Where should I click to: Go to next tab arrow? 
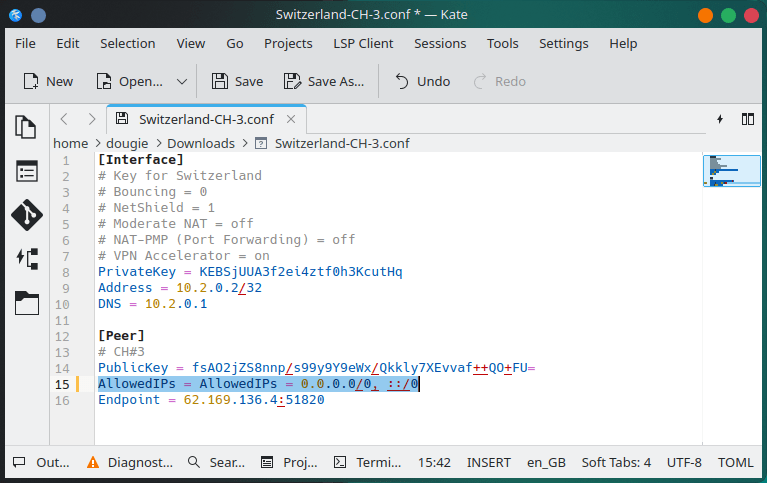coord(91,119)
